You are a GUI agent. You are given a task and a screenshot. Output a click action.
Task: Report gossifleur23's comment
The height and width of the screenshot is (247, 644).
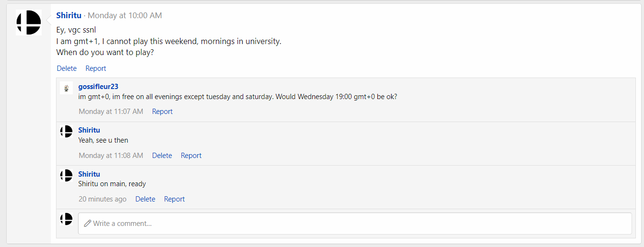[x=162, y=112]
